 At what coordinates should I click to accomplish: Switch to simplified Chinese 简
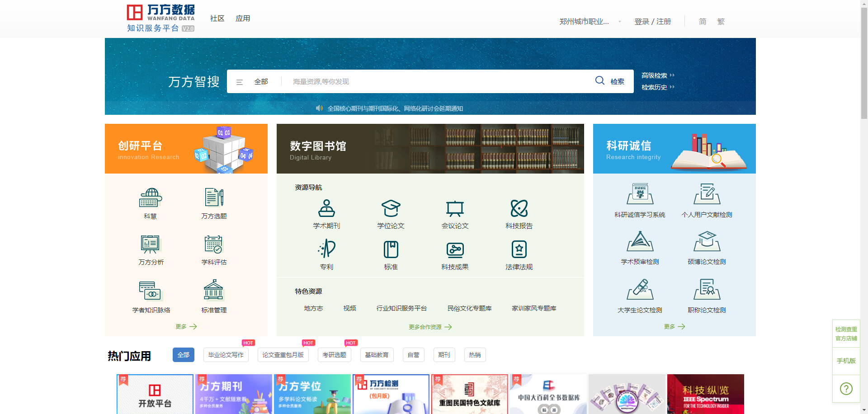point(703,22)
